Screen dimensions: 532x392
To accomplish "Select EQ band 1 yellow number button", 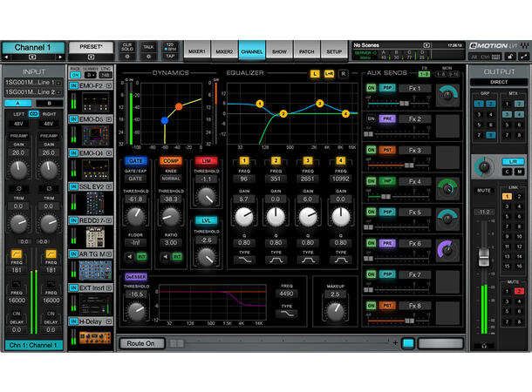I will 244,160.
